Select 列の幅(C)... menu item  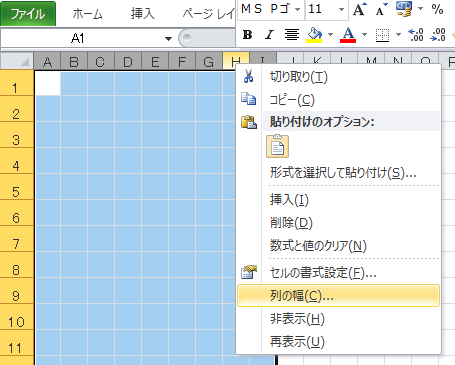click(338, 296)
